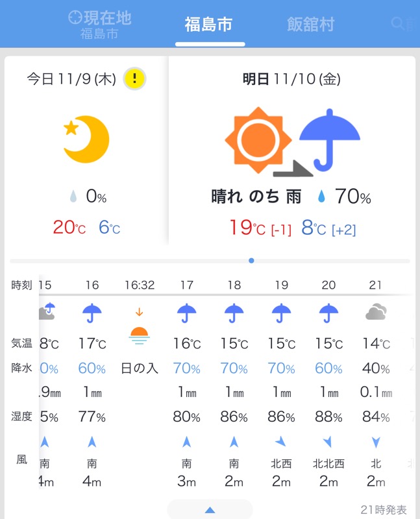The image size is (420, 519).
Task: Tap tomorrow's large blue umbrella icon
Action: tap(329, 139)
